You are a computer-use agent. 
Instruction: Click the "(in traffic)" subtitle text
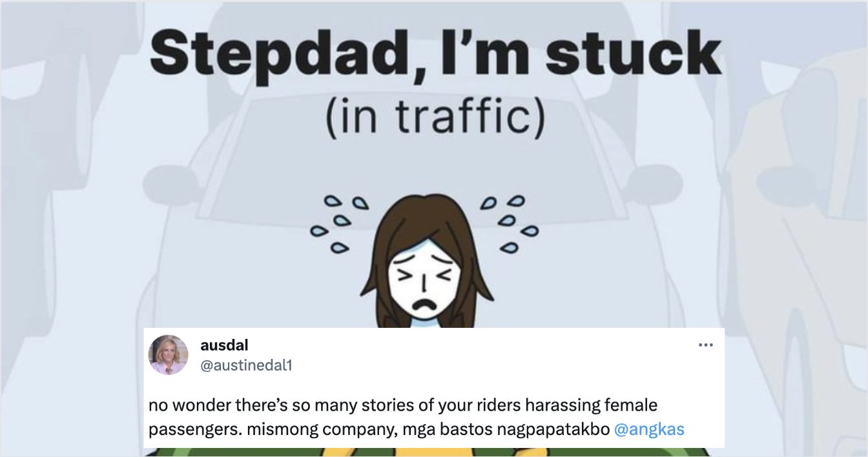(435, 118)
